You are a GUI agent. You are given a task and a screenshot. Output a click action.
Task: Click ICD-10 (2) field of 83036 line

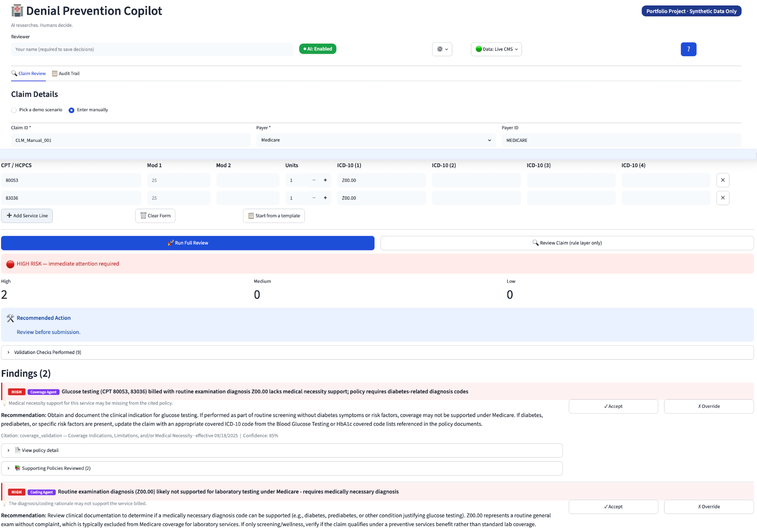click(476, 198)
